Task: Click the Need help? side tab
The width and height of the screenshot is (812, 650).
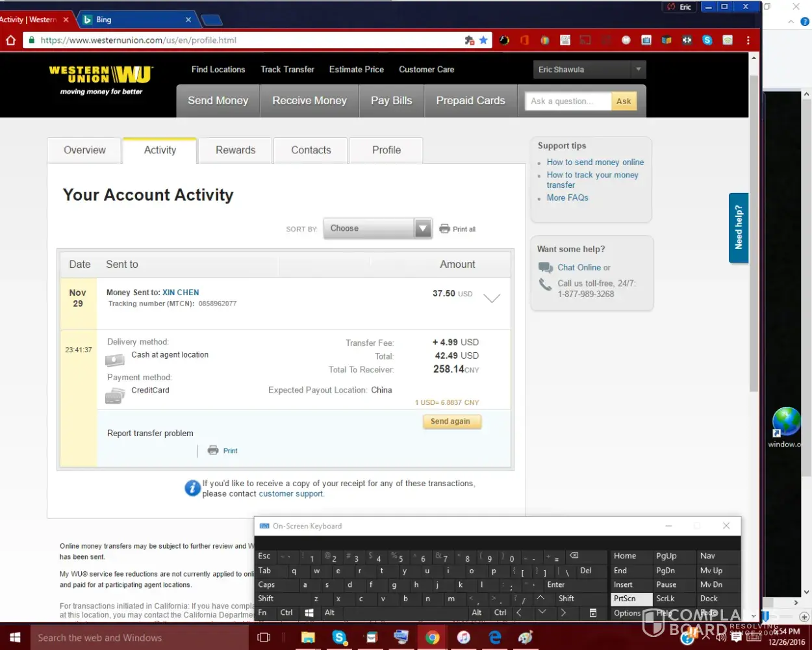Action: pyautogui.click(x=739, y=227)
